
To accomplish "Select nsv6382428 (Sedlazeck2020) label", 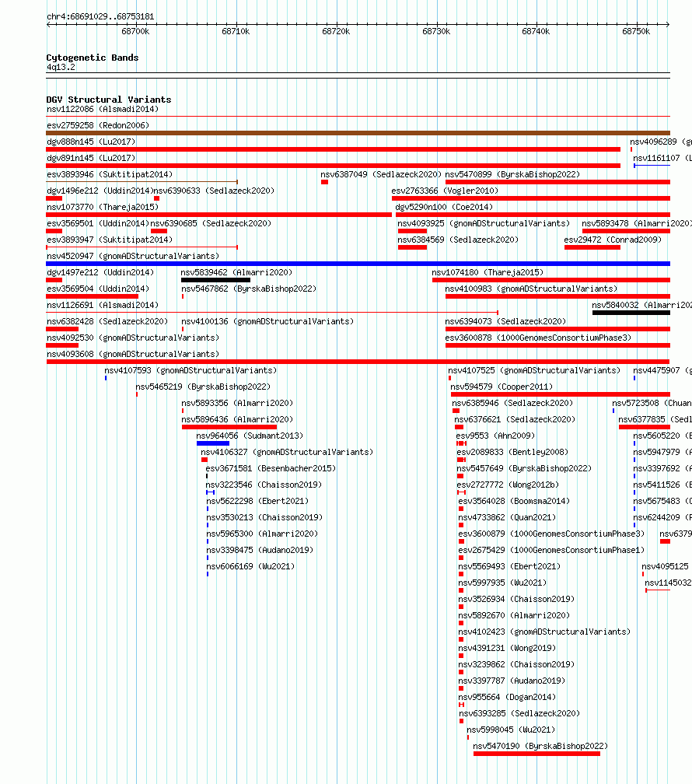I will (107, 321).
